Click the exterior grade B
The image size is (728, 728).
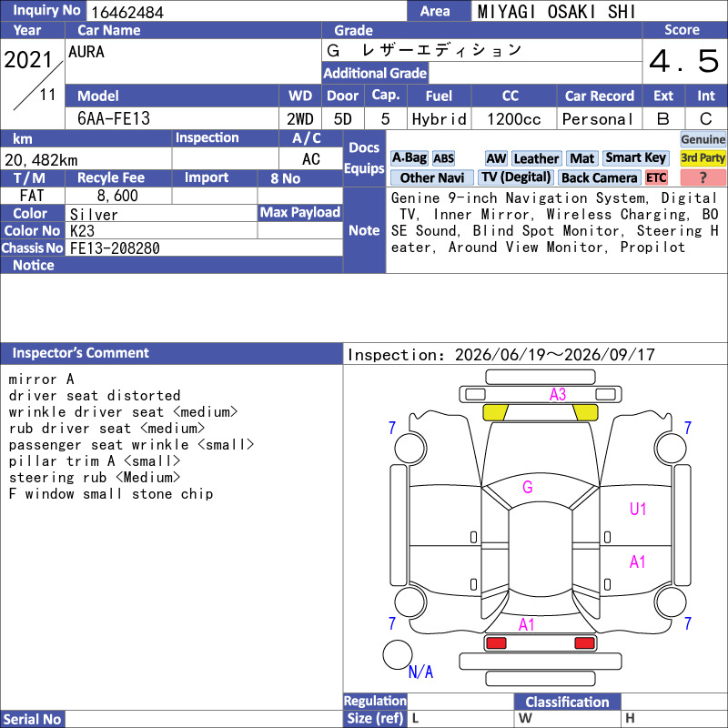[x=663, y=119]
